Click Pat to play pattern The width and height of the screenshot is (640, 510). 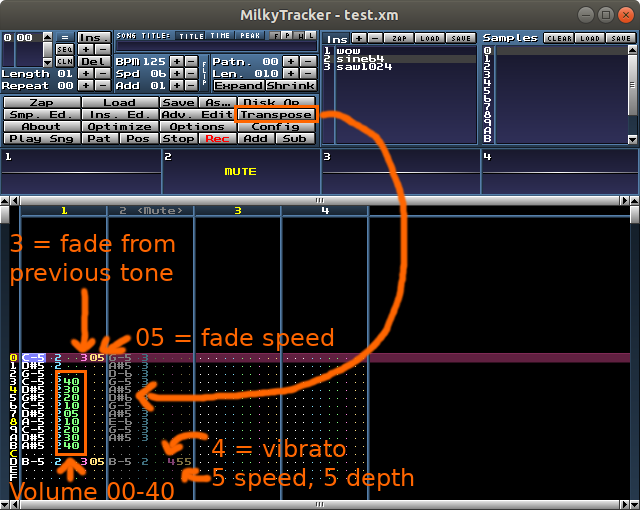coord(100,139)
